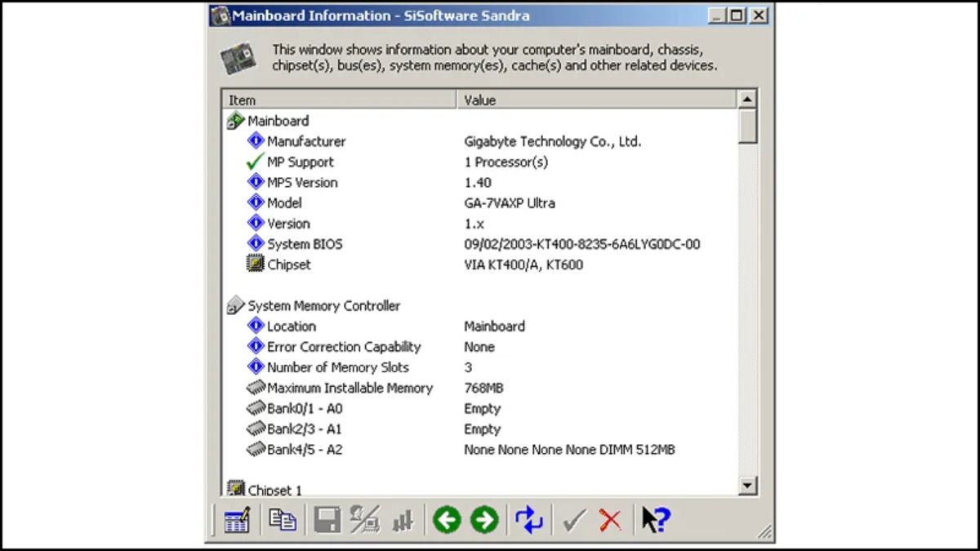
Task: Click the chip icon beside Chipset 1
Action: [236, 488]
